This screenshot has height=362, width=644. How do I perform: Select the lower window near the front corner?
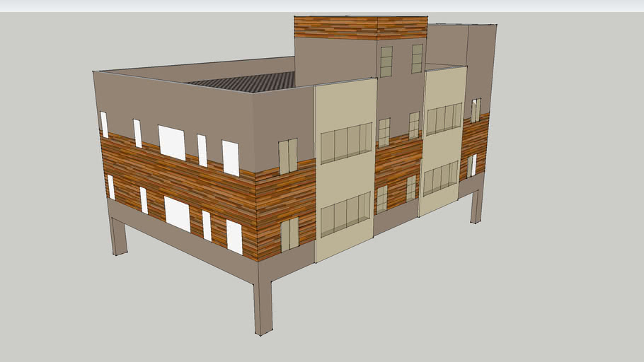289,234
